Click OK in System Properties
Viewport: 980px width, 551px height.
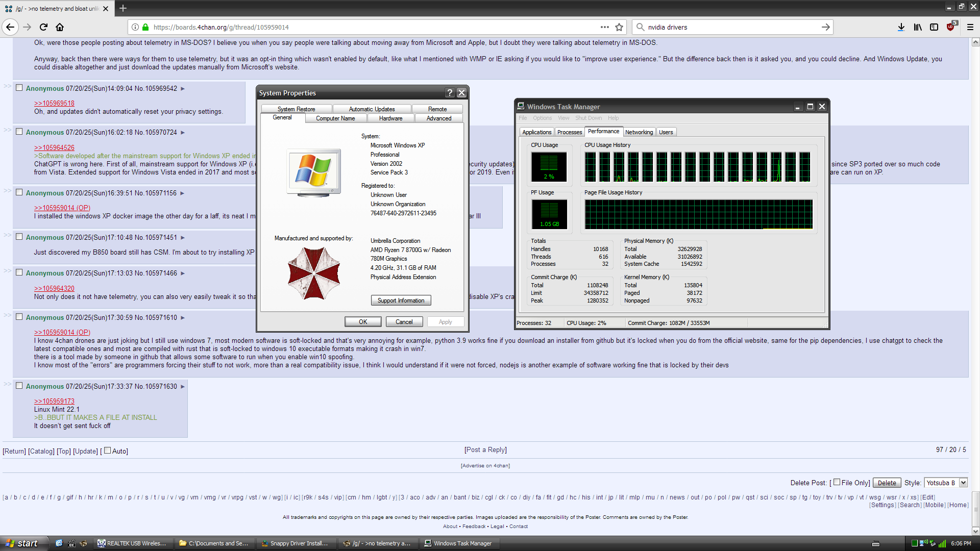tap(363, 322)
